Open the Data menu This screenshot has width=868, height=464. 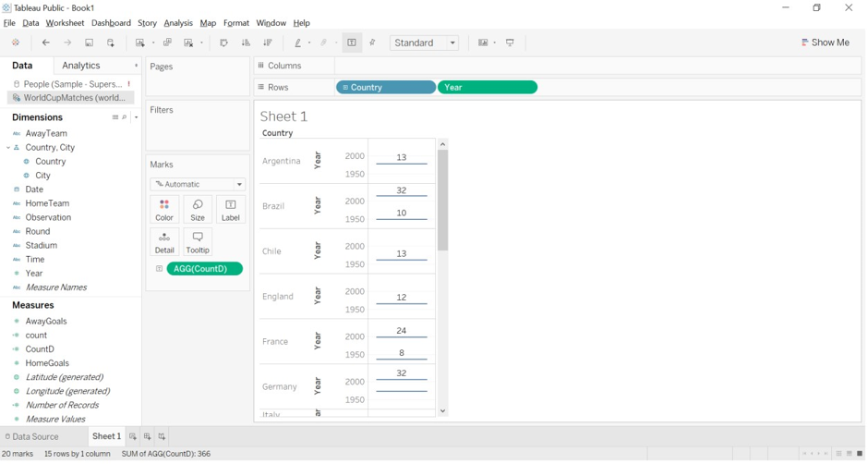tap(30, 23)
